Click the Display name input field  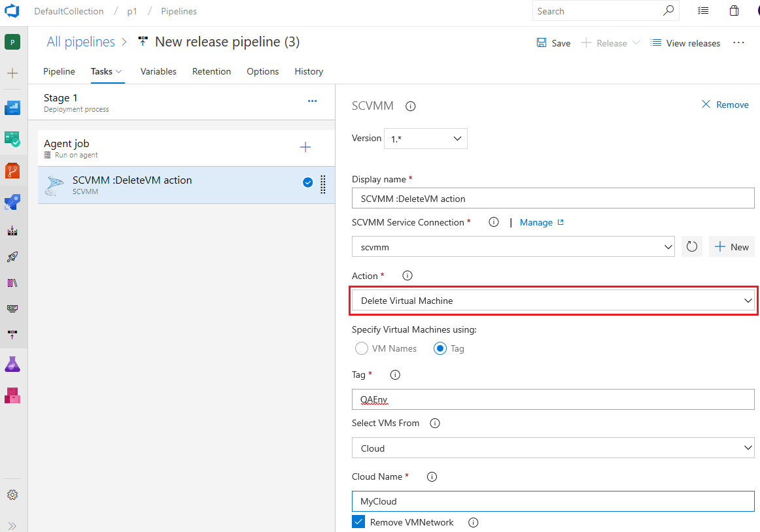[x=553, y=198]
